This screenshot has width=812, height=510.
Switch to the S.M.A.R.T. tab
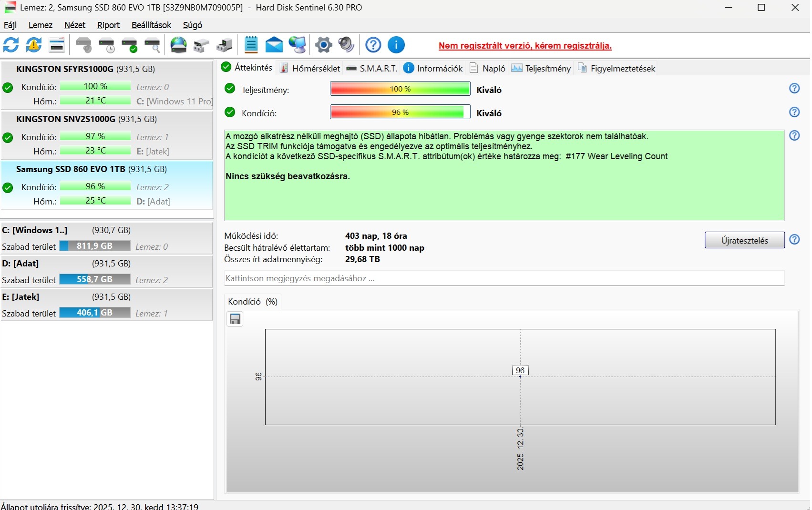[371, 68]
